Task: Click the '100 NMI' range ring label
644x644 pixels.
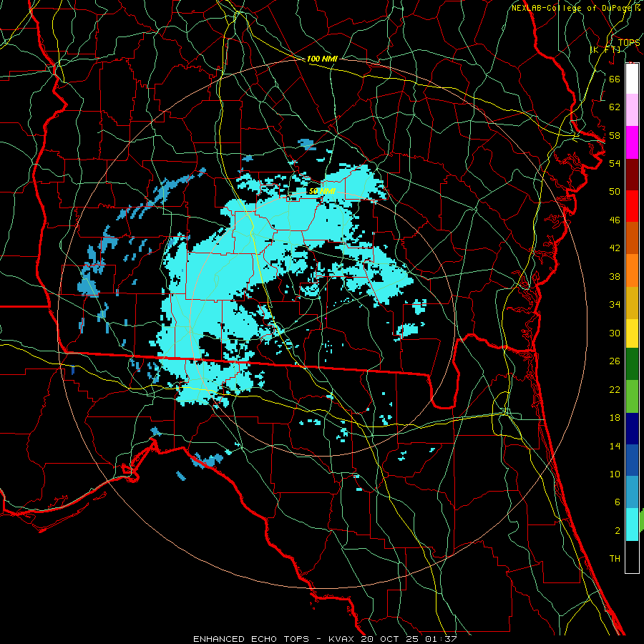Action: (x=322, y=59)
